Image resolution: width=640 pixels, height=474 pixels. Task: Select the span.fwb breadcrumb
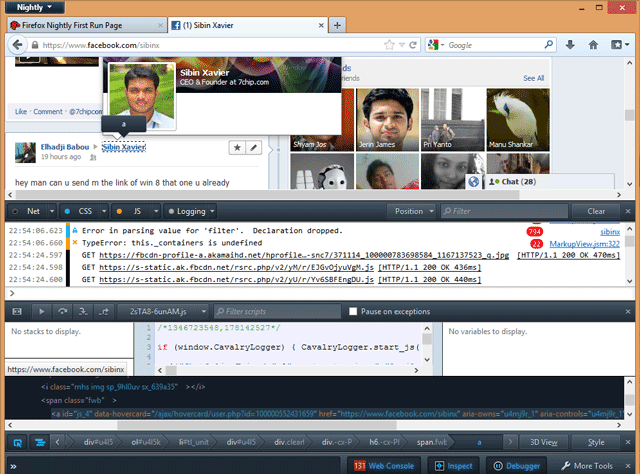(x=431, y=443)
